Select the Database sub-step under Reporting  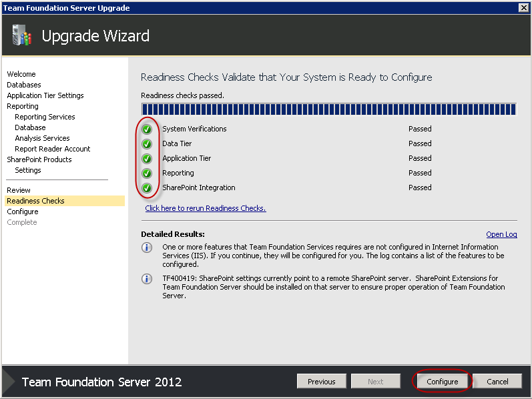[30, 127]
